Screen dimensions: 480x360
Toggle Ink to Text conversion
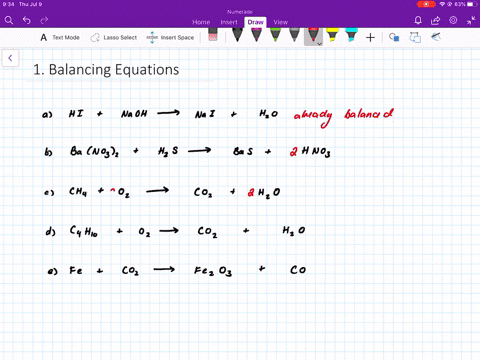415,37
